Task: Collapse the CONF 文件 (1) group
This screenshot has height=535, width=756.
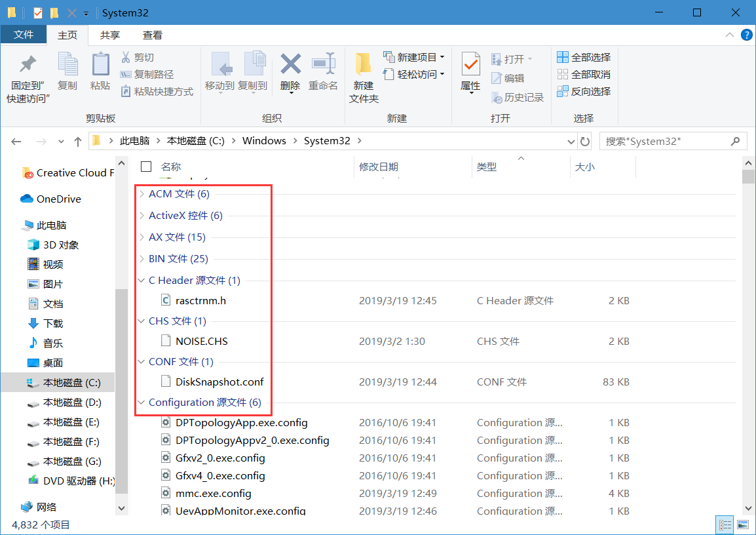Action: 142,361
